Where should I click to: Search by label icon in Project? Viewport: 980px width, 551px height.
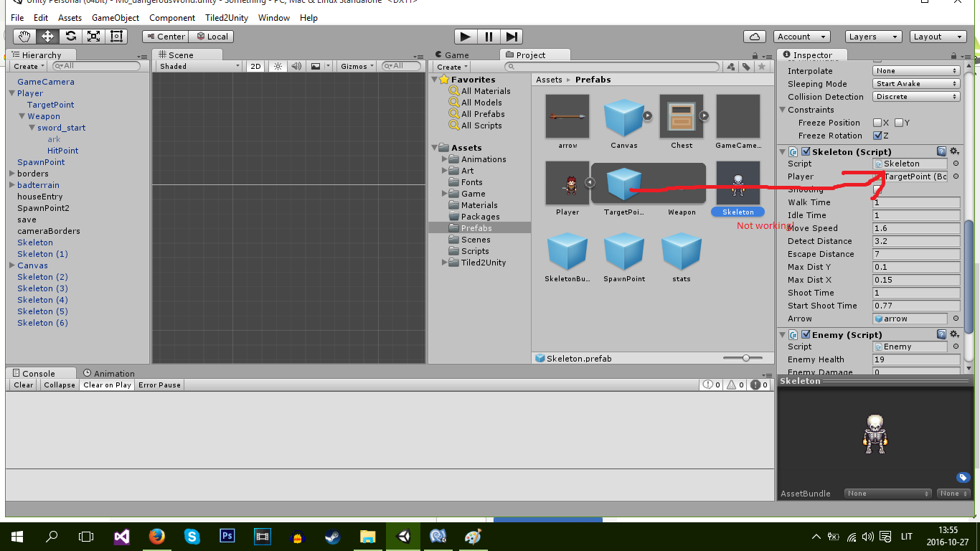point(746,67)
